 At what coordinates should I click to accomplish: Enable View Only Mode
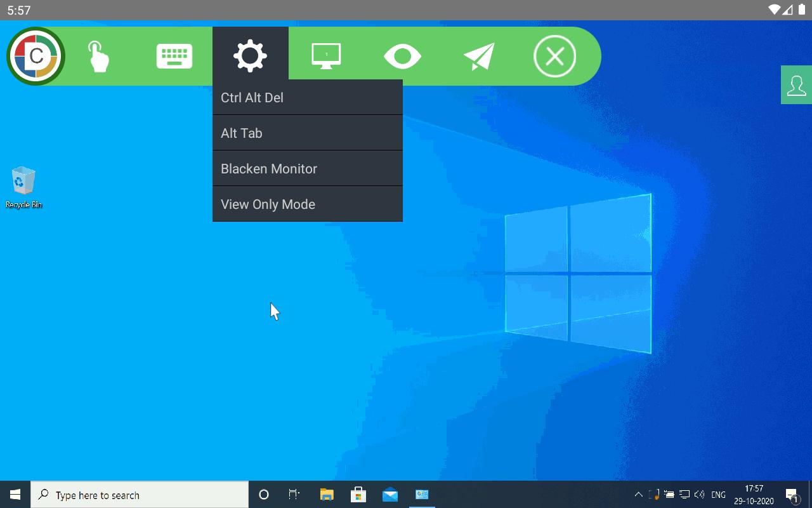308,204
